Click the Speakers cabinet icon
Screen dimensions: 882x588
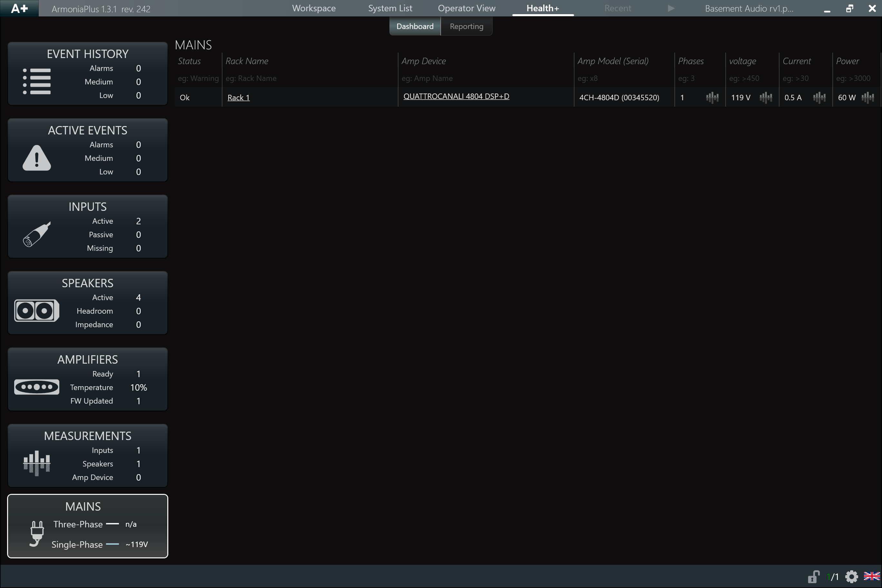(37, 310)
